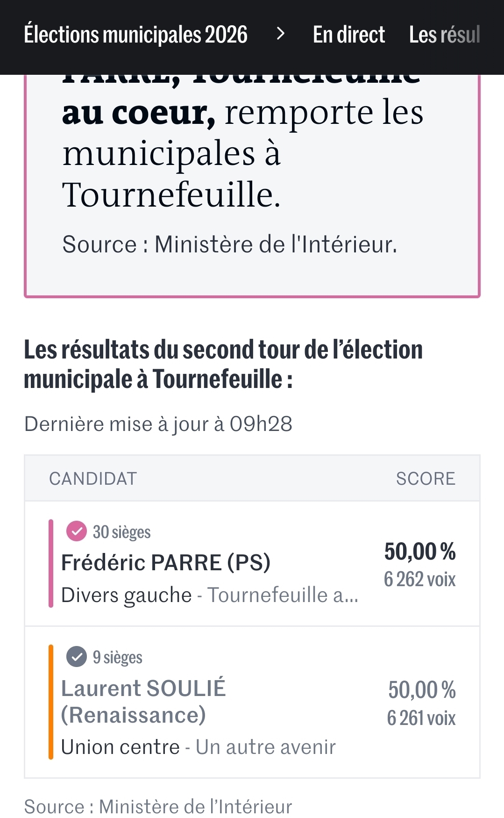504x818 pixels.
Task: Select candidate Frédéric PARRE (PS)
Action: tap(166, 562)
